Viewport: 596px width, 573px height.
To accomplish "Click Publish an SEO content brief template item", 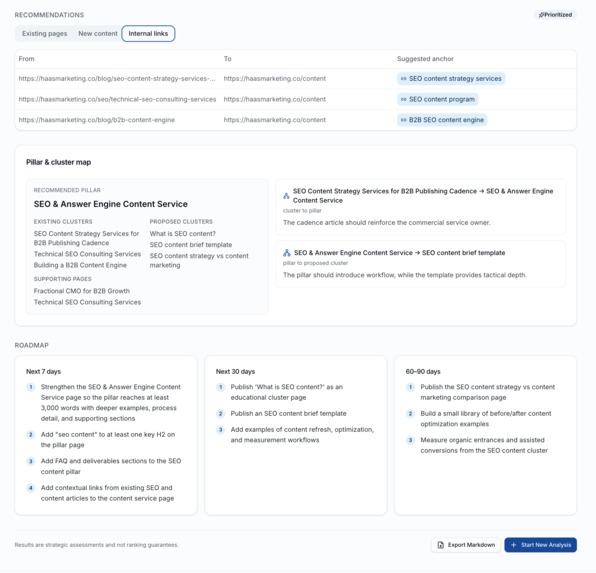I will tap(288, 414).
